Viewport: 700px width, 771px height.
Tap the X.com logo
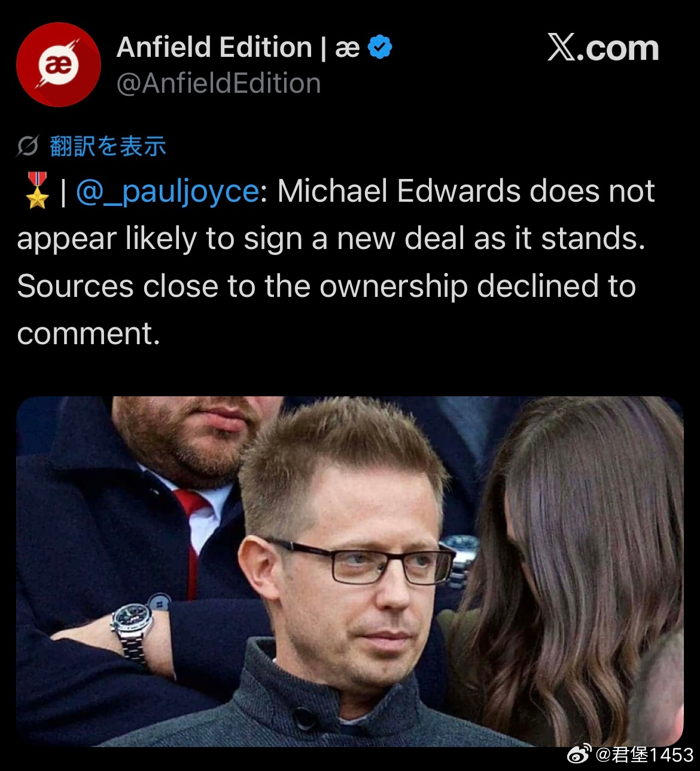[x=603, y=48]
